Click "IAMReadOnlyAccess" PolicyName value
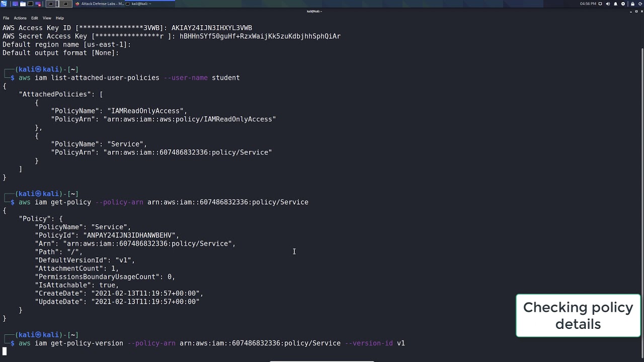 (x=145, y=111)
